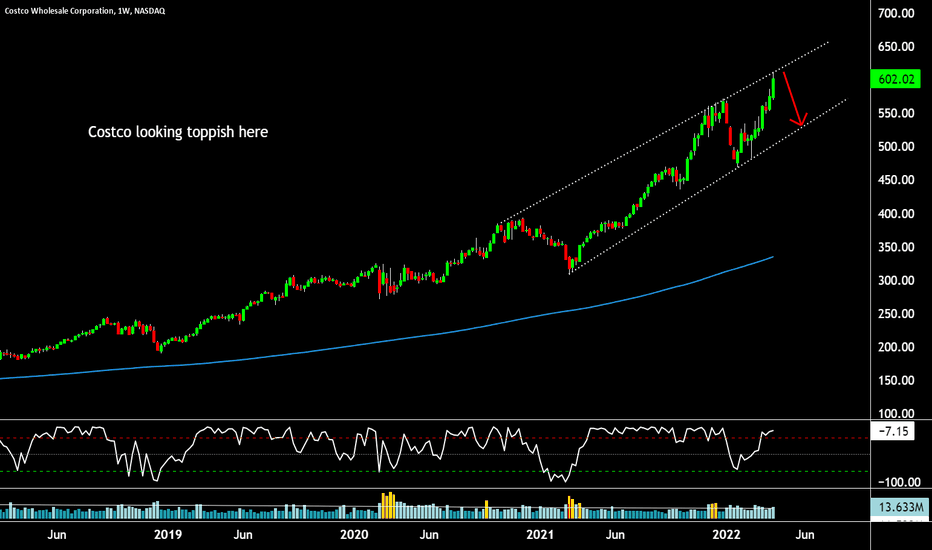Click the 150.00 price axis label
This screenshot has width=932, height=550.
(x=896, y=380)
